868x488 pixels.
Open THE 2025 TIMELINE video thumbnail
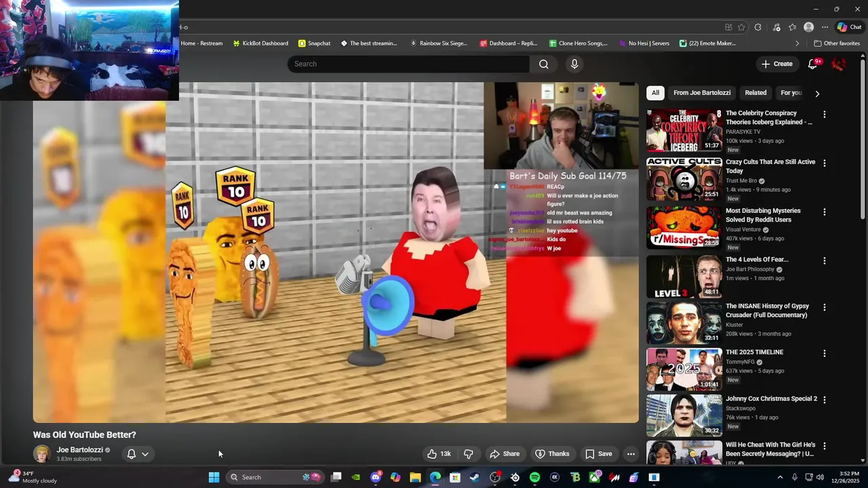684,369
